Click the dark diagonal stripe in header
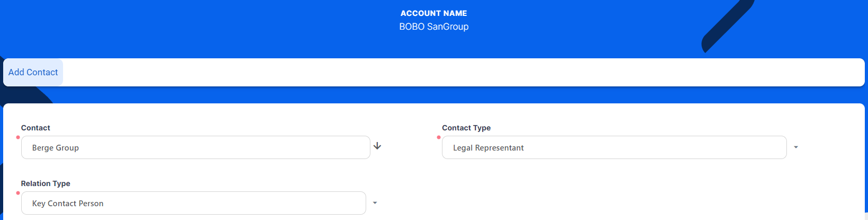The image size is (868, 220). point(726,27)
